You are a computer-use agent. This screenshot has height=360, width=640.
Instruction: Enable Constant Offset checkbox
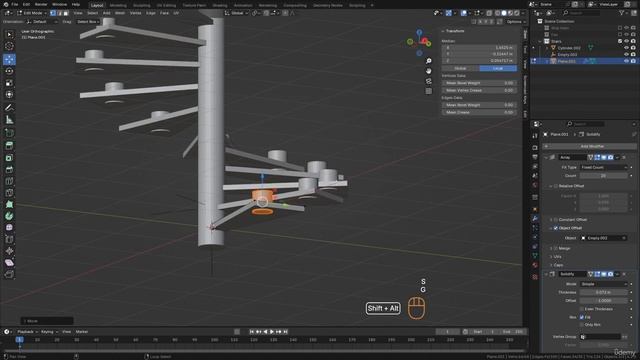click(556, 220)
